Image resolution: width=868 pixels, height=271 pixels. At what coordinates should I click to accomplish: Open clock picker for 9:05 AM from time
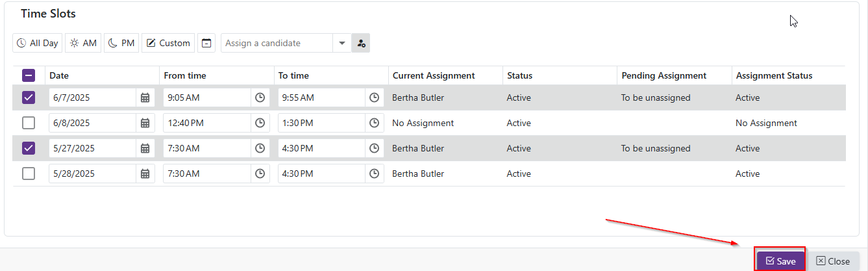(x=260, y=97)
